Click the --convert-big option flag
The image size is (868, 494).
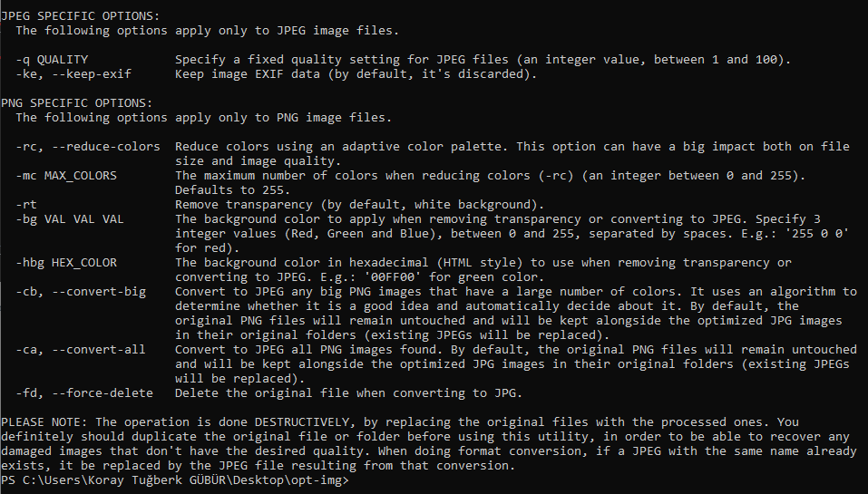pos(99,292)
